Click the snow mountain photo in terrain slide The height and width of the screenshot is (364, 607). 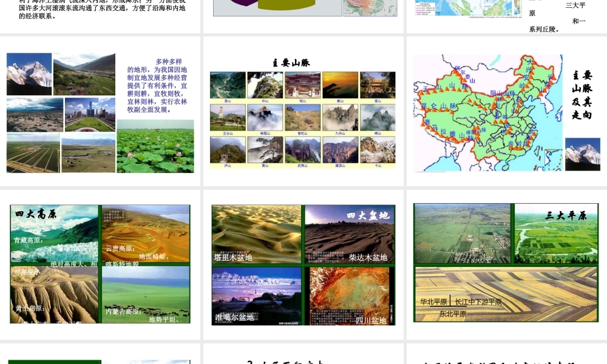coord(29,74)
